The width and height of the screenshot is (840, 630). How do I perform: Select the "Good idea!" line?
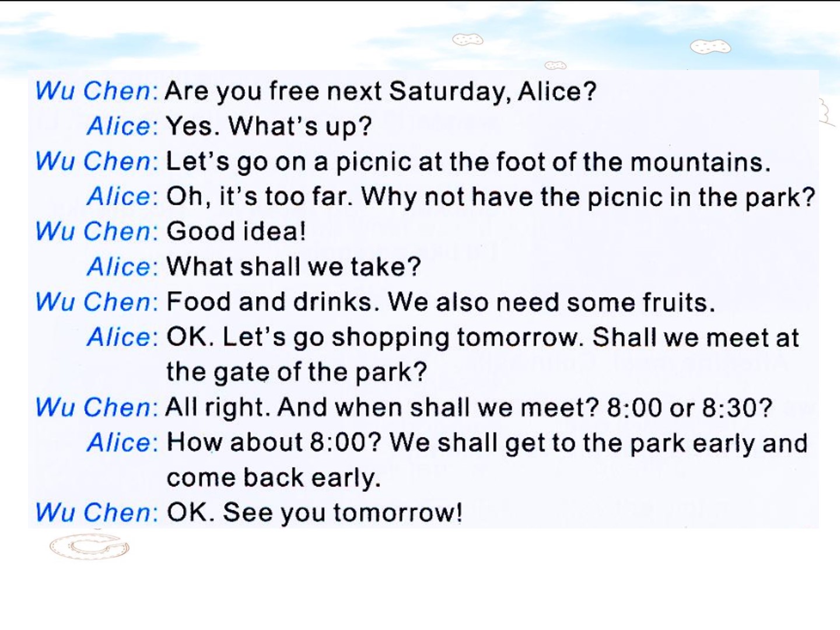[x=236, y=232]
